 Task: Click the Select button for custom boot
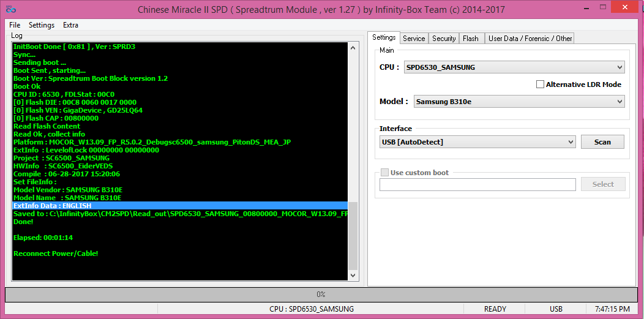(603, 184)
